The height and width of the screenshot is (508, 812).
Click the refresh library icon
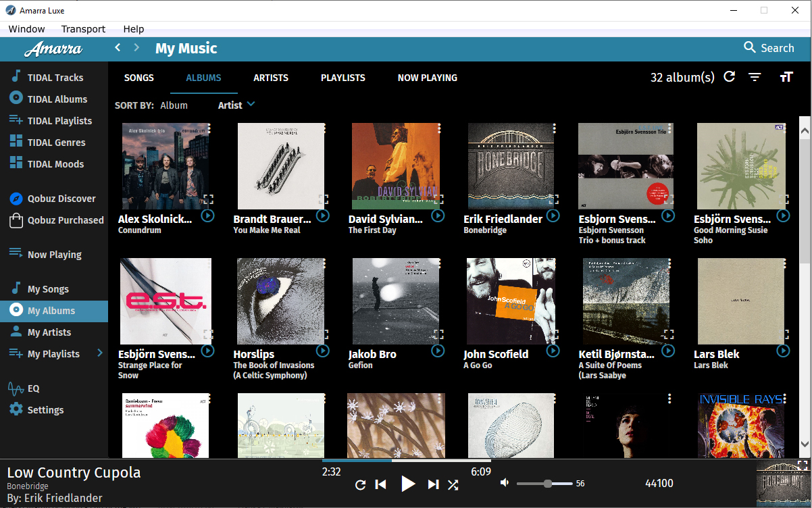[x=730, y=77]
